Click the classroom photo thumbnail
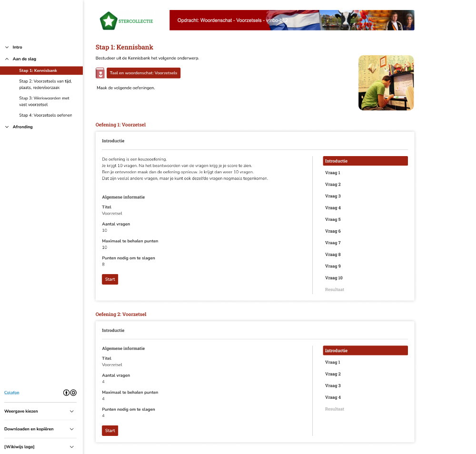Screen dimensions: 476x454 (386, 82)
